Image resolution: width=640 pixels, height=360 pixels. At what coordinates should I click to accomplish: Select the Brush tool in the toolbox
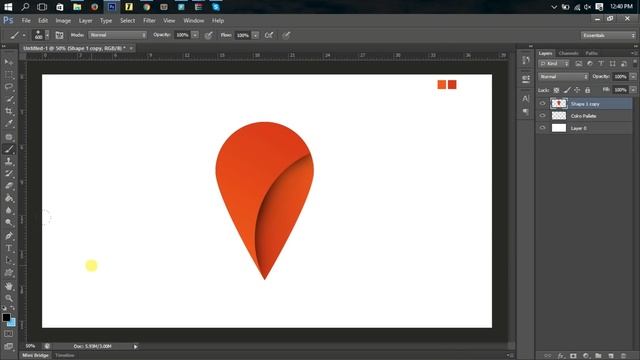click(9, 149)
